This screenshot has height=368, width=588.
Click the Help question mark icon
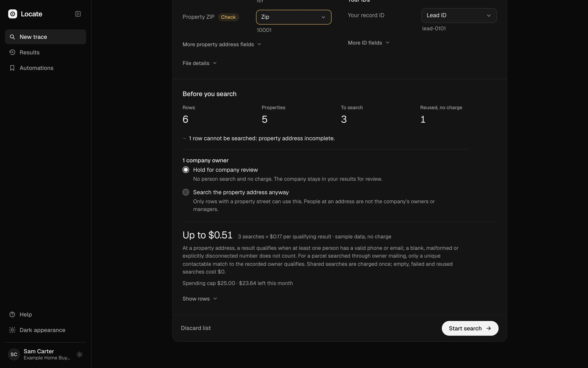[12, 314]
